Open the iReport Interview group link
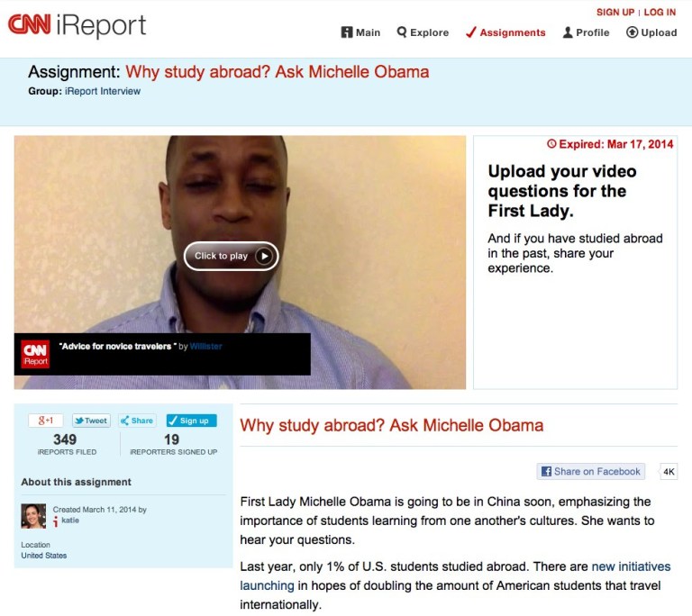692x616 pixels. tap(103, 91)
